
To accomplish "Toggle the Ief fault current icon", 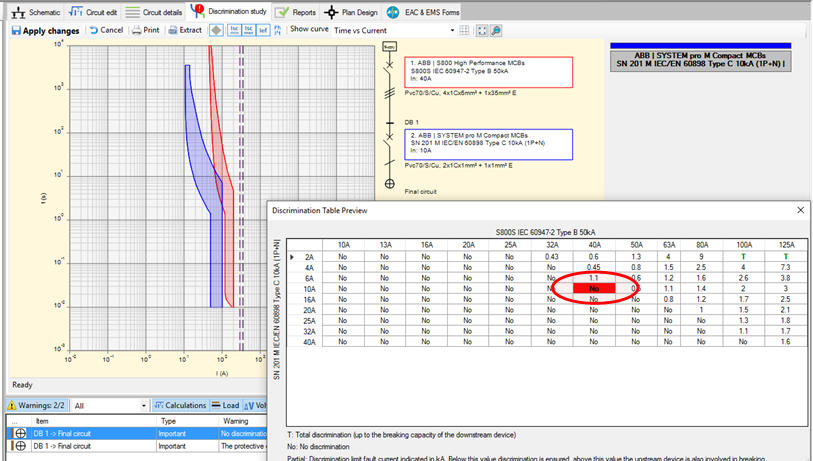I will [x=263, y=31].
